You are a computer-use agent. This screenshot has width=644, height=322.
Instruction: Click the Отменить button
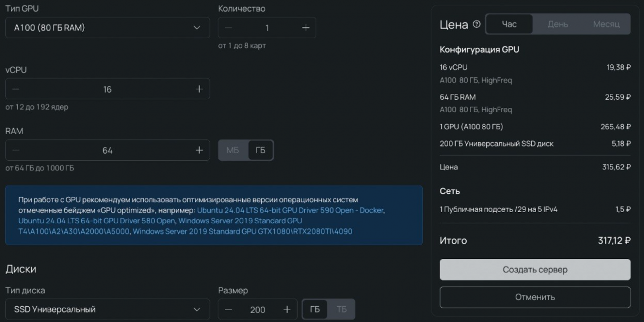pos(535,297)
